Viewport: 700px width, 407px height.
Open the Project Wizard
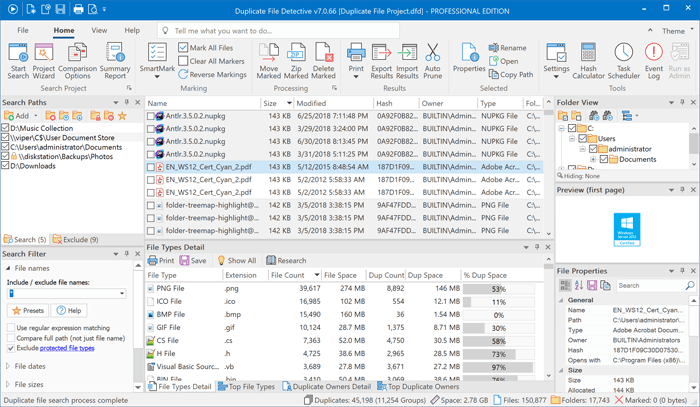pos(44,58)
